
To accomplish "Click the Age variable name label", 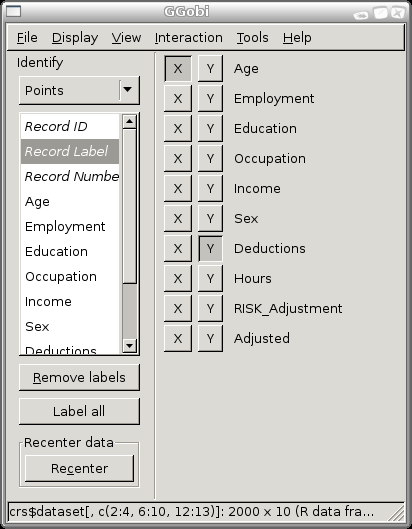I will pyautogui.click(x=246, y=69).
